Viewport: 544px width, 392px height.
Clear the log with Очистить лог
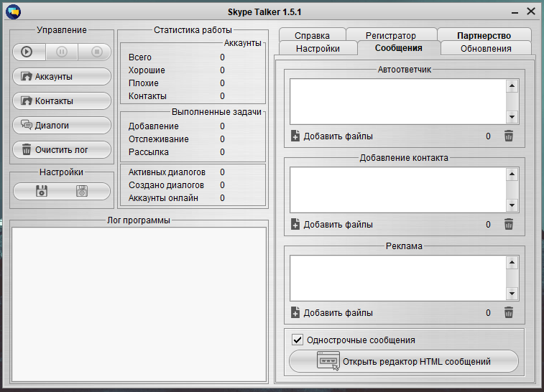click(x=62, y=150)
